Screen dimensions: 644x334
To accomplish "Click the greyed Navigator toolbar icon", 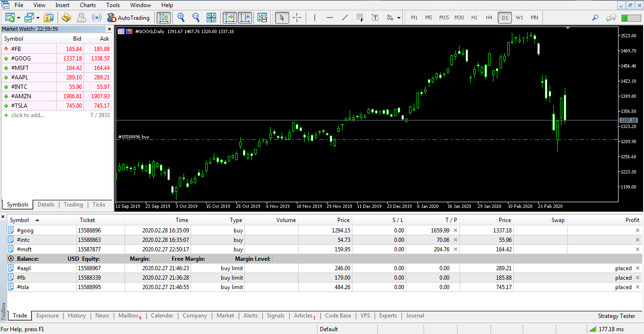I will (x=82, y=18).
